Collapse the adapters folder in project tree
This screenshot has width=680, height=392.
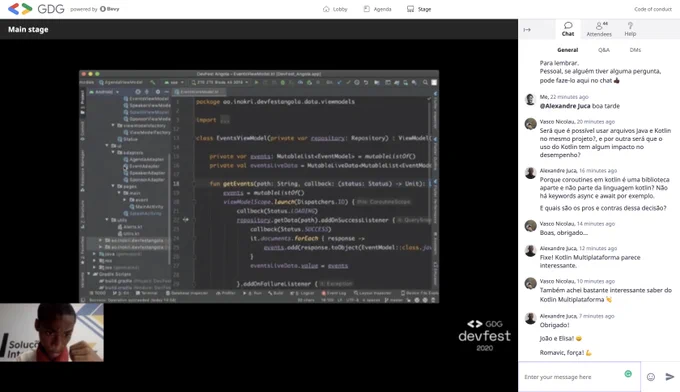pos(114,153)
